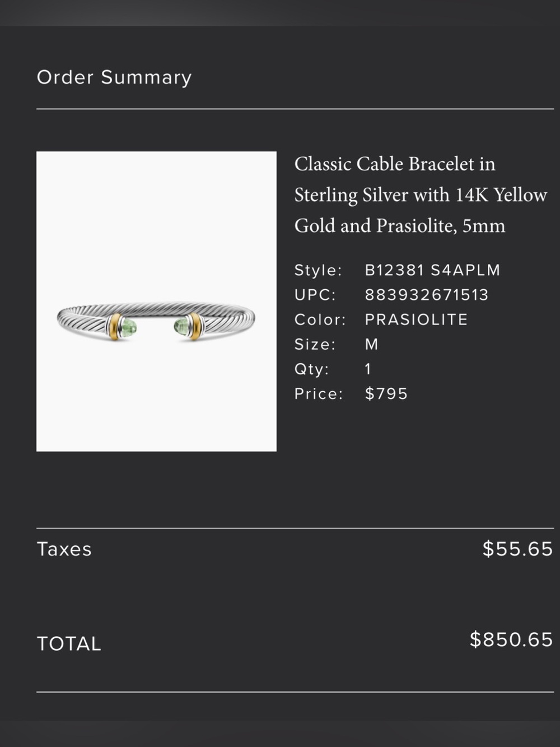Select the style number B12381 S4APLM
Image resolution: width=560 pixels, height=747 pixels.
432,270
